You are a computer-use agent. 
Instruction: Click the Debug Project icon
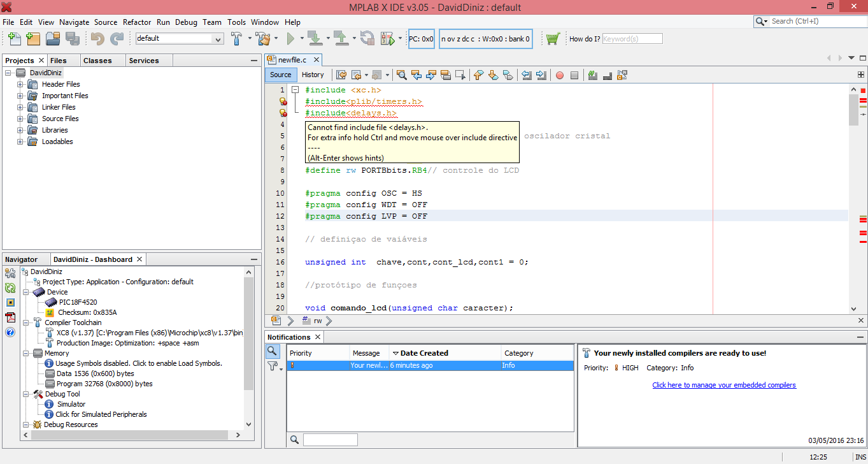coord(388,39)
